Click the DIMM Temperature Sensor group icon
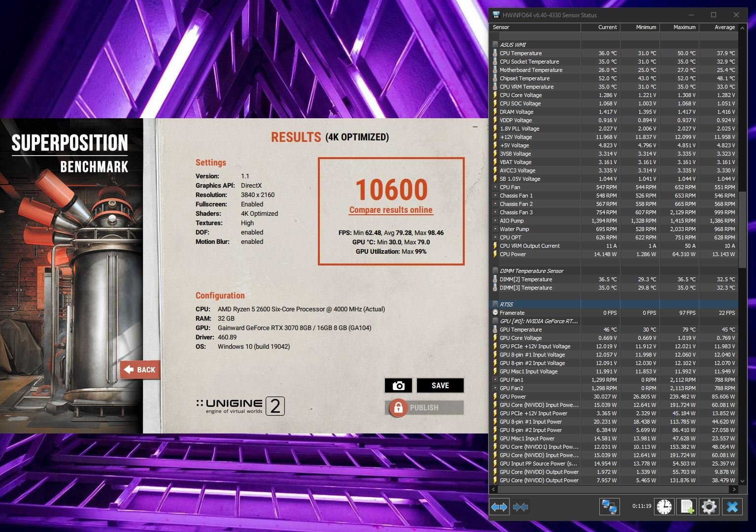 pyautogui.click(x=495, y=271)
